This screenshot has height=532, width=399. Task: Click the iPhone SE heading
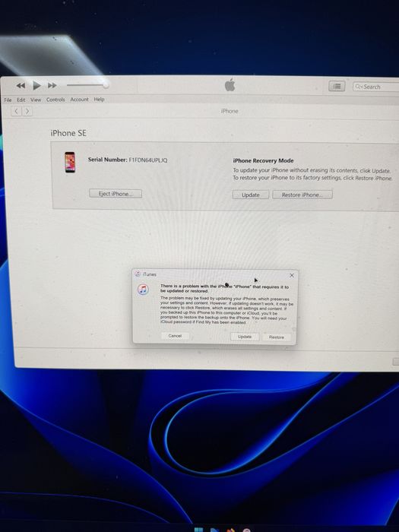(x=68, y=133)
